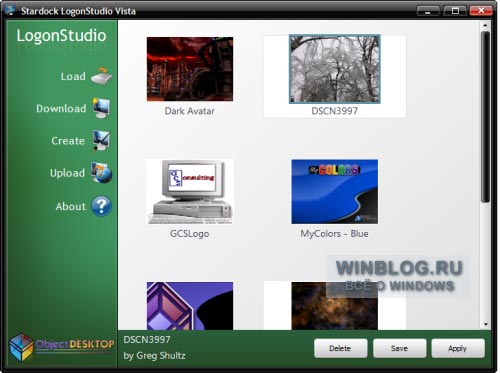Viewport: 500px width, 373px height.
Task: Maximize the LogonStudio window
Action: 455,10
